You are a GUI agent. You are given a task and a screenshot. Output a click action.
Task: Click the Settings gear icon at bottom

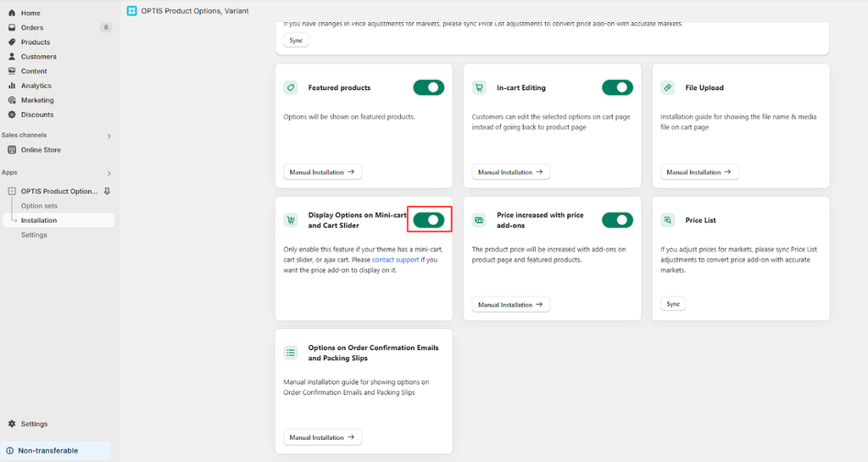[12, 424]
